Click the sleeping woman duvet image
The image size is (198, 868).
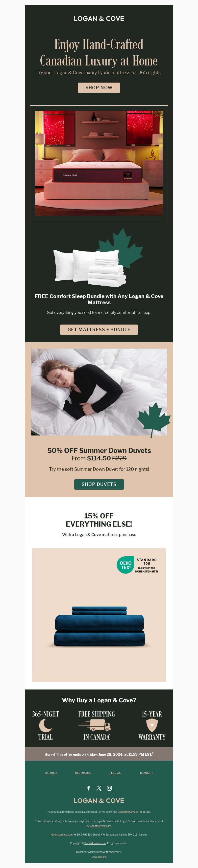pos(99,392)
